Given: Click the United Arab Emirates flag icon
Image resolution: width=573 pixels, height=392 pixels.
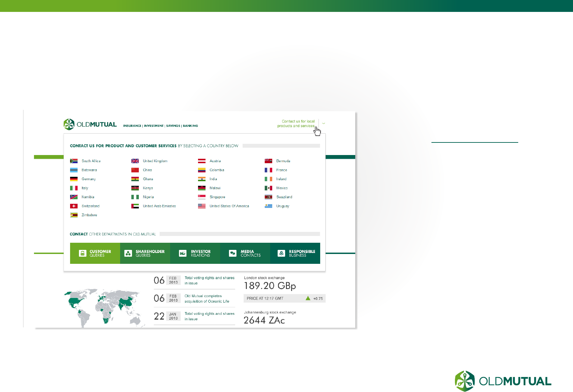Looking at the screenshot, I should 135,206.
